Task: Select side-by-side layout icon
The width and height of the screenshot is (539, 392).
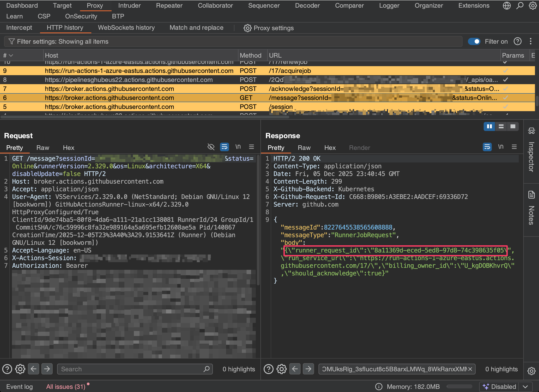Action: pos(489,126)
